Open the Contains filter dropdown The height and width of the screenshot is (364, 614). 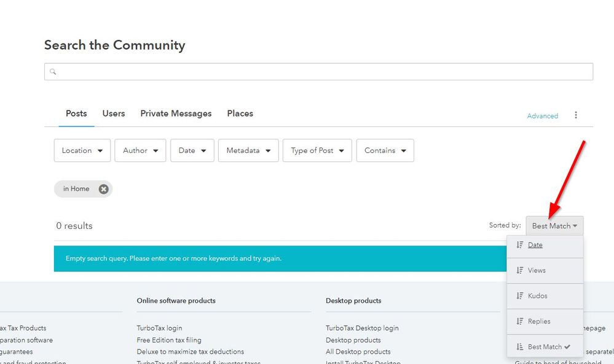click(x=385, y=150)
